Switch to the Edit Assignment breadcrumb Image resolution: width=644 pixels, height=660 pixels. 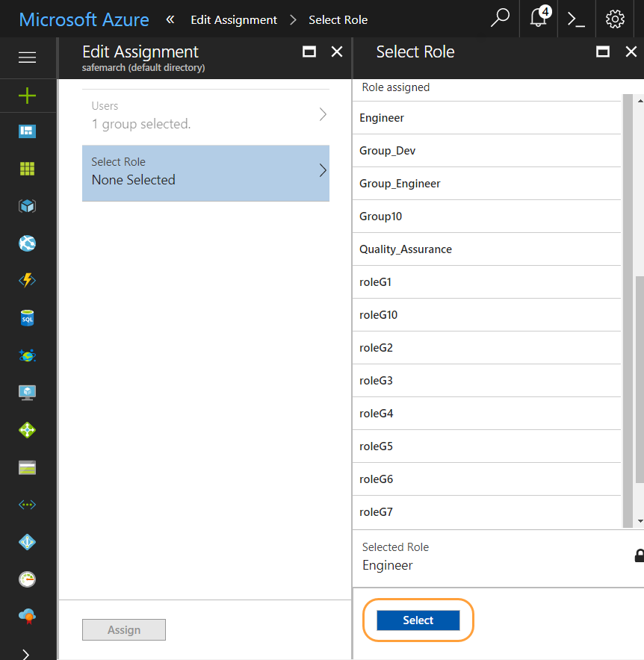point(234,19)
